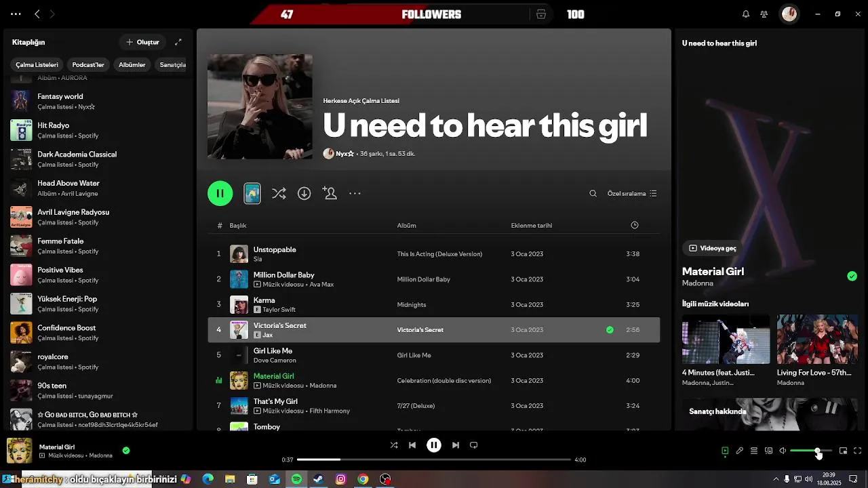The width and height of the screenshot is (868, 488).
Task: Toggle saved checkmark beside Material Girl panel title
Action: (x=852, y=276)
